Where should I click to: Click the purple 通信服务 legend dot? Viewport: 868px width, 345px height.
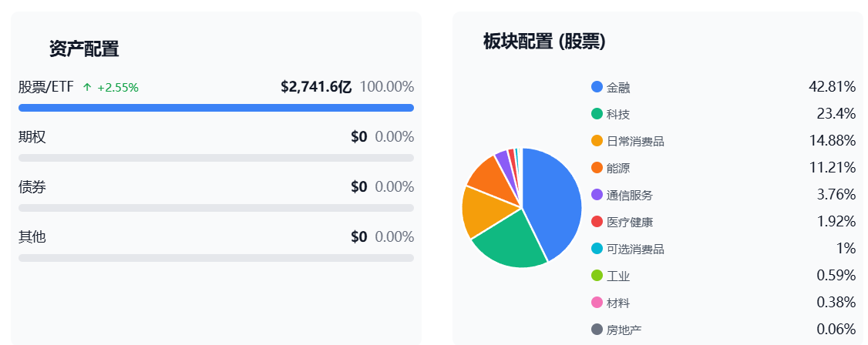pyautogui.click(x=597, y=195)
